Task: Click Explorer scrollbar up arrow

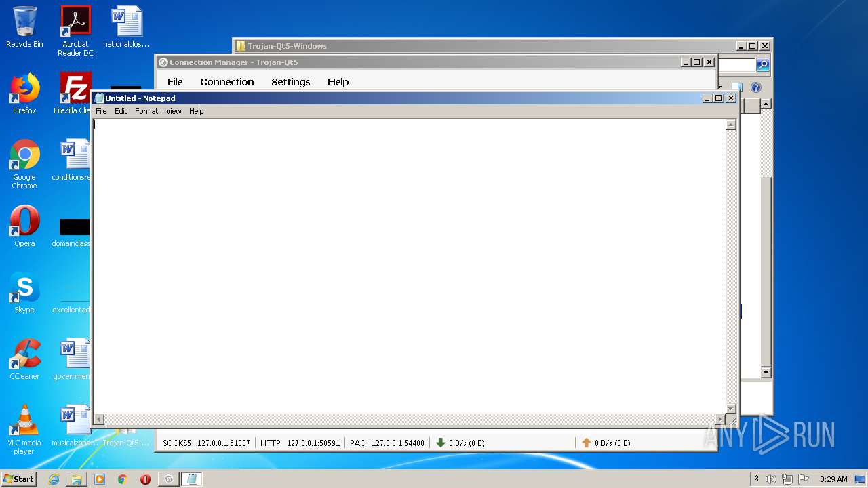Action: coord(766,104)
